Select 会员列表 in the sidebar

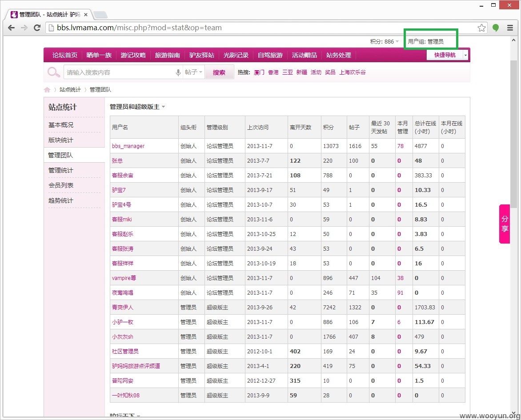click(x=61, y=185)
